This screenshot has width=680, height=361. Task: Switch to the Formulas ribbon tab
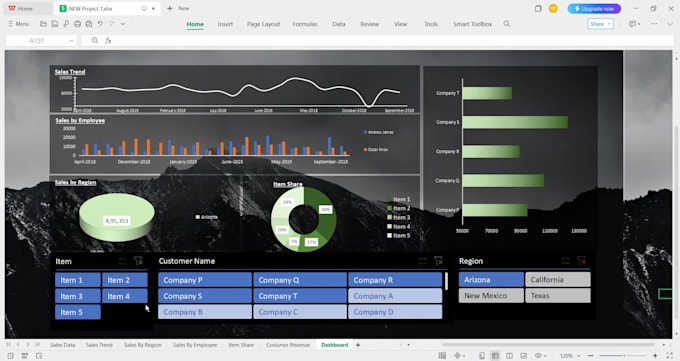pos(305,24)
